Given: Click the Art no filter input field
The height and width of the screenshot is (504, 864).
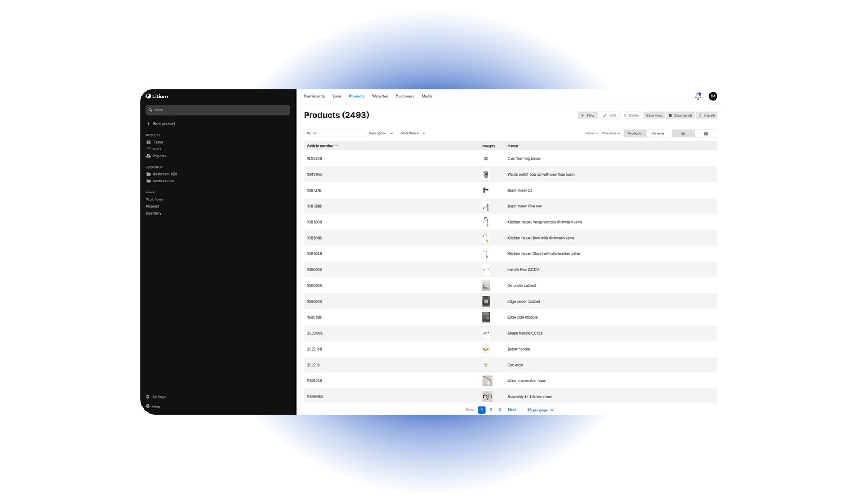Looking at the screenshot, I should point(334,133).
